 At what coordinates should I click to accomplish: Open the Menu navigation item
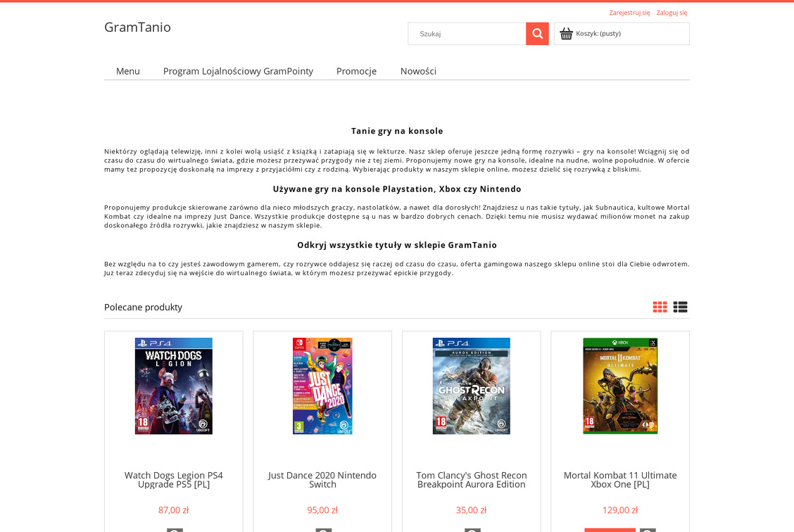tap(127, 71)
